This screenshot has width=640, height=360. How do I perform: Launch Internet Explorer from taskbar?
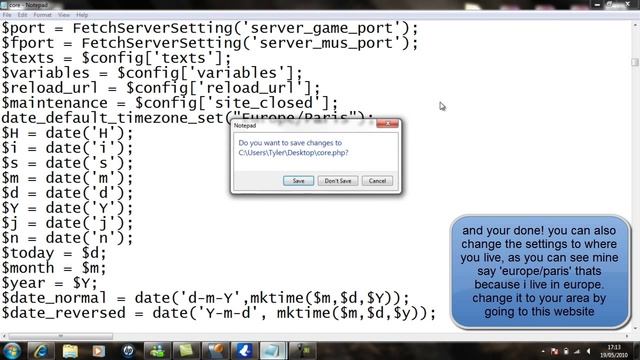point(40,351)
